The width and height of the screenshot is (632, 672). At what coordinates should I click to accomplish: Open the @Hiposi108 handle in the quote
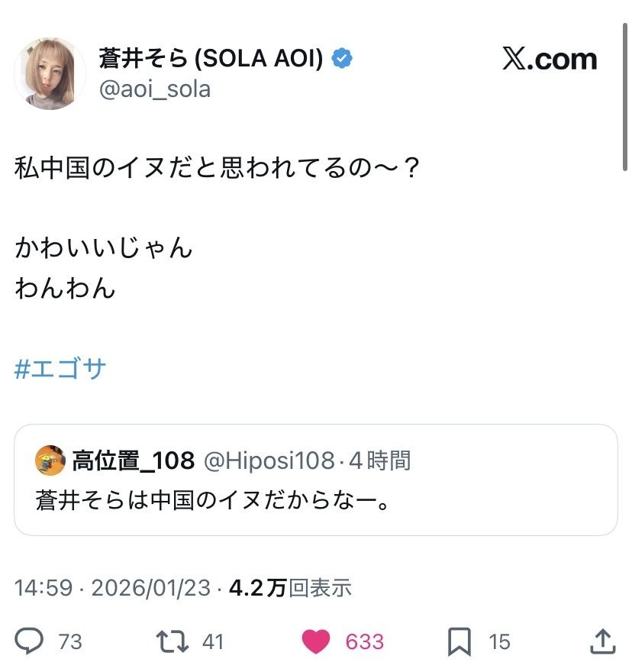pyautogui.click(x=269, y=460)
